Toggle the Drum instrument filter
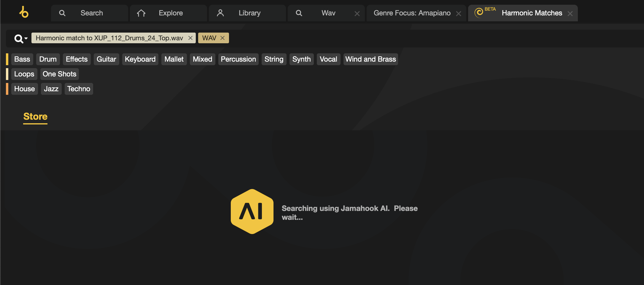Screen dimensions: 644x285 pyautogui.click(x=48, y=59)
